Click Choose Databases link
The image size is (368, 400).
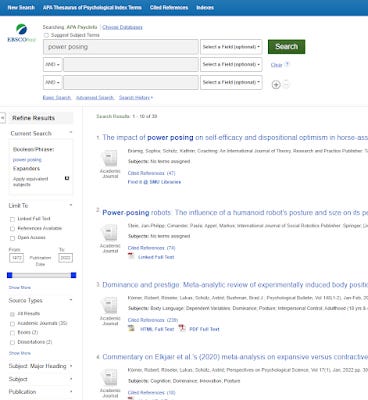[x=122, y=27]
